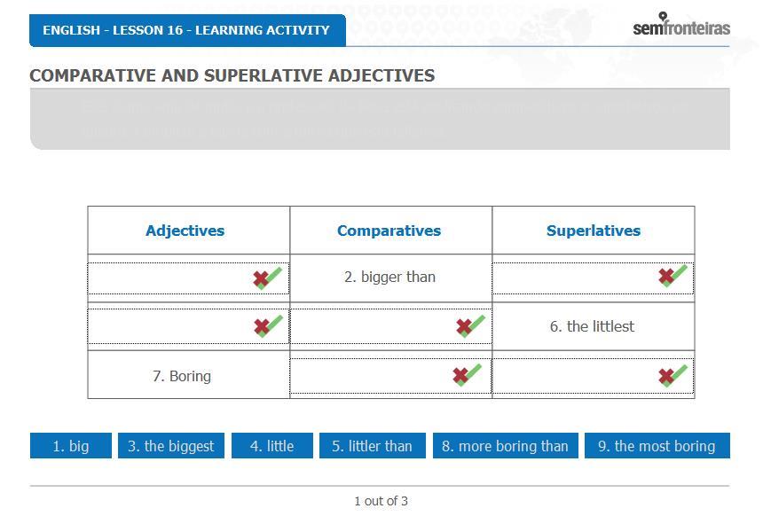Select the '3. the biggest' answer tile

[x=171, y=445]
